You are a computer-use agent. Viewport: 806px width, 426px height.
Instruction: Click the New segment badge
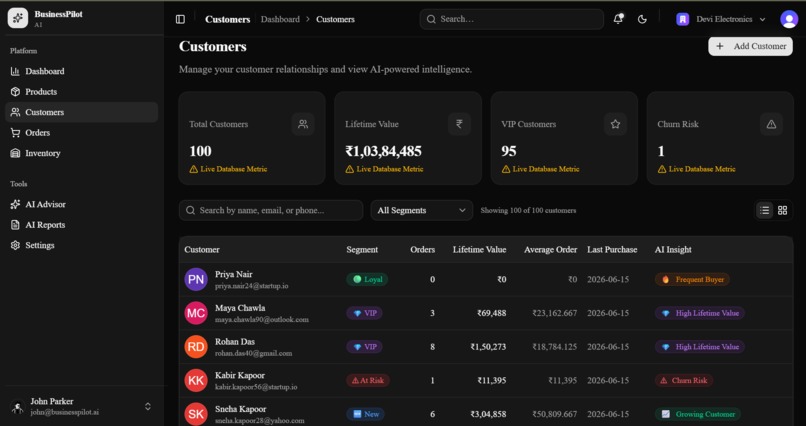365,414
